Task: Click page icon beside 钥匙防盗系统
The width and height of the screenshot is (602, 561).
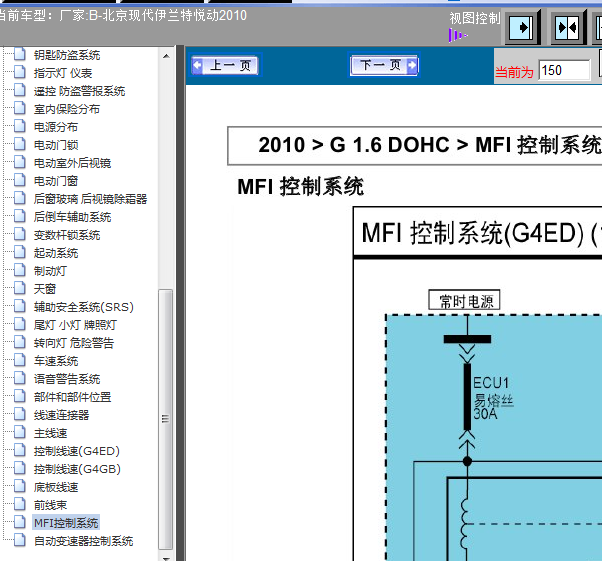Action: pos(20,54)
